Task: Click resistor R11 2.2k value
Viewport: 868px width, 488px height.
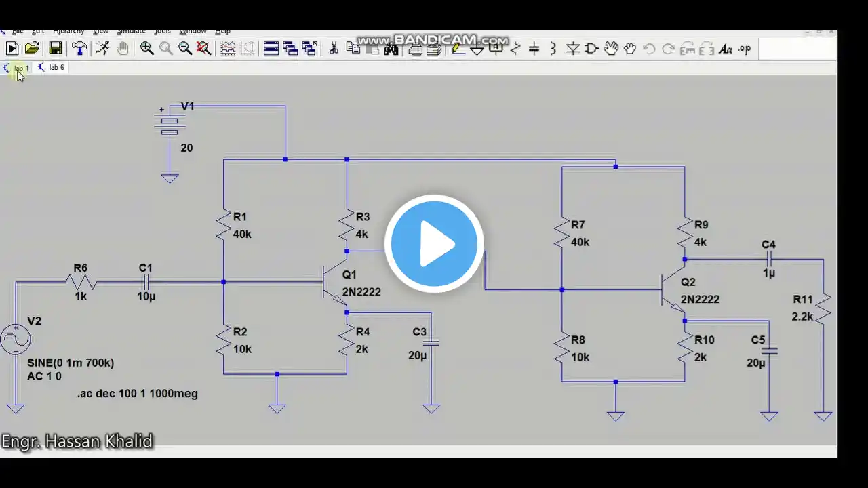Action: coord(802,317)
